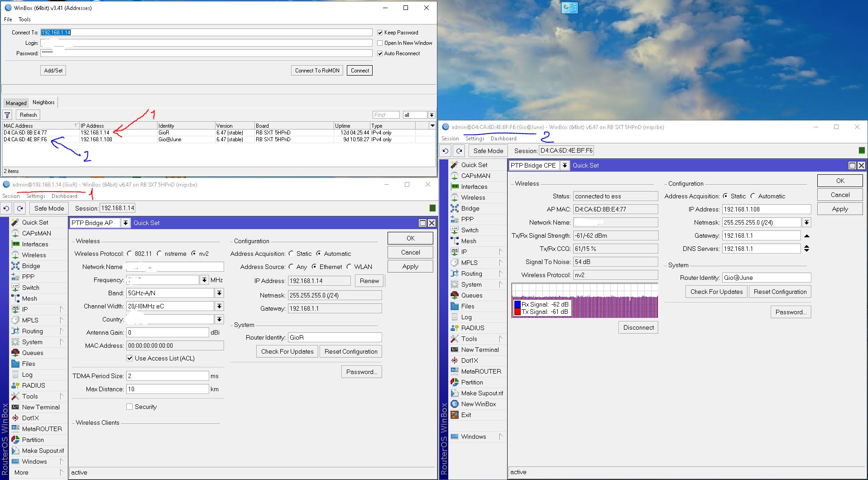The image size is (868, 480).
Task: Open Queues in Gio@June sidebar
Action: pos(471,295)
